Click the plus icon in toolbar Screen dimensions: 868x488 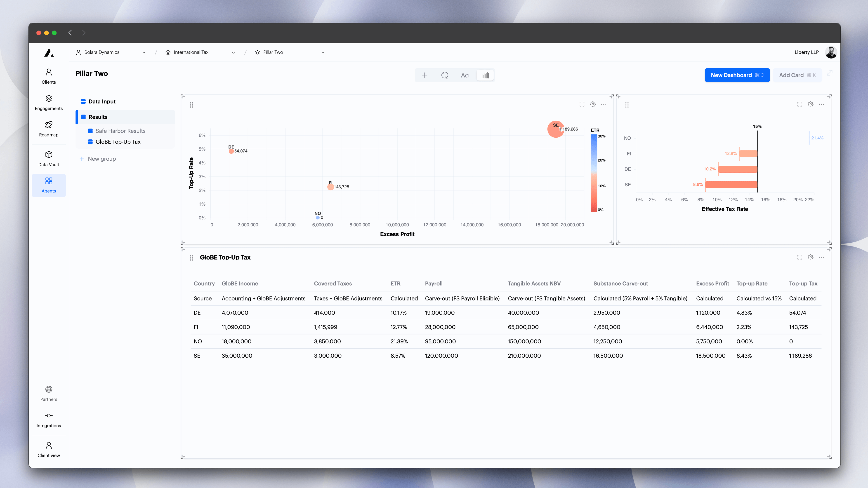425,75
